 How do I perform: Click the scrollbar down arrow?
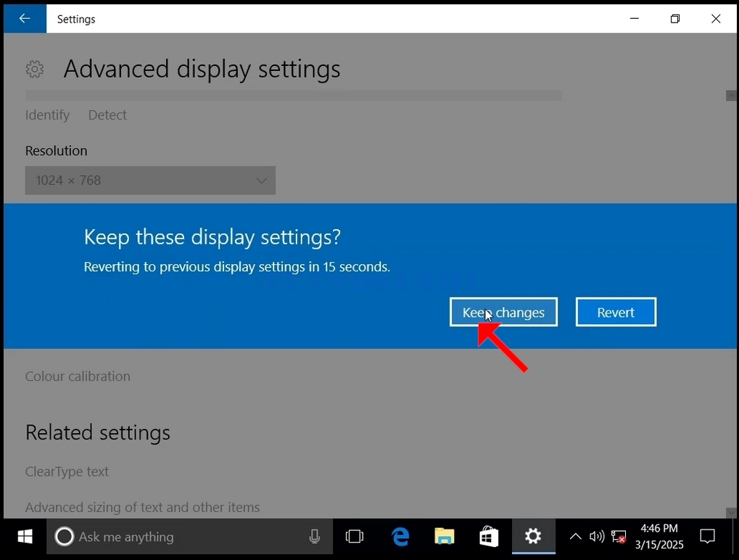pyautogui.click(x=731, y=512)
